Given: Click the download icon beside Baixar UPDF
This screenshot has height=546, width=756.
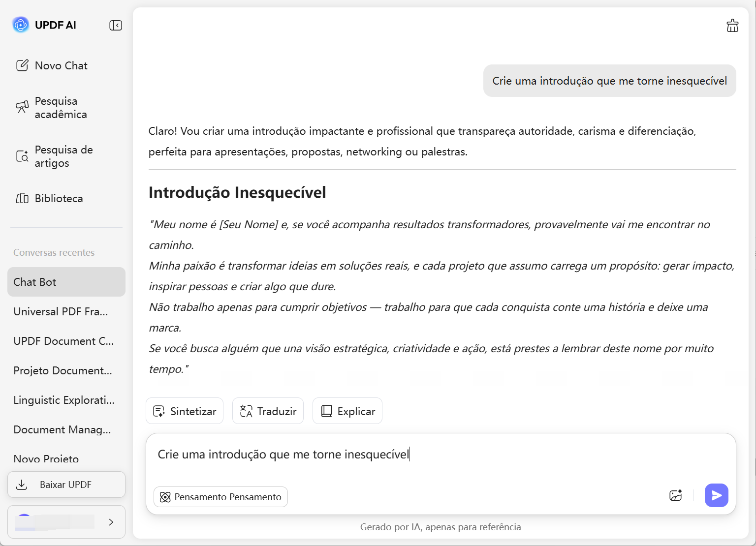Looking at the screenshot, I should coord(22,485).
